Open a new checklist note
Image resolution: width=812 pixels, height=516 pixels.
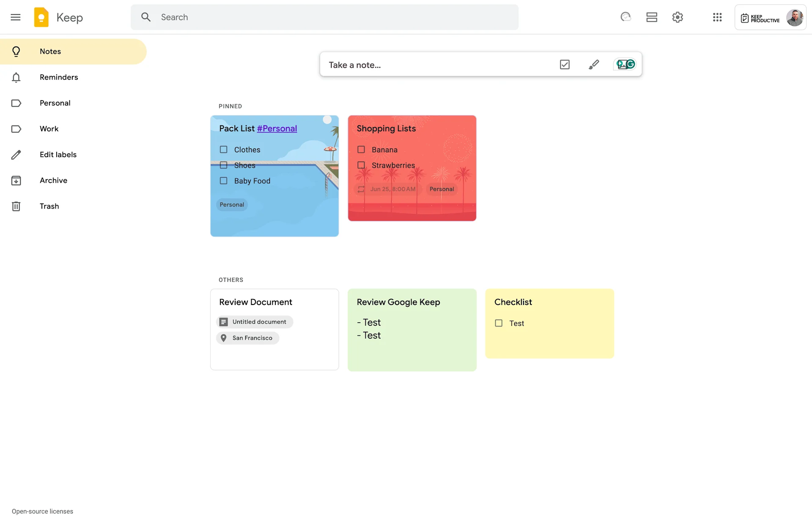[565, 64]
